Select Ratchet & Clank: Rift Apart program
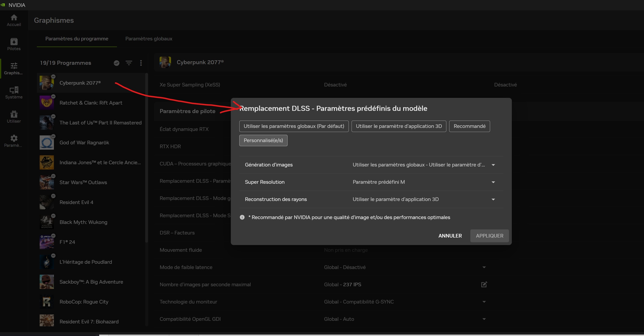This screenshot has height=336, width=644. click(x=91, y=103)
